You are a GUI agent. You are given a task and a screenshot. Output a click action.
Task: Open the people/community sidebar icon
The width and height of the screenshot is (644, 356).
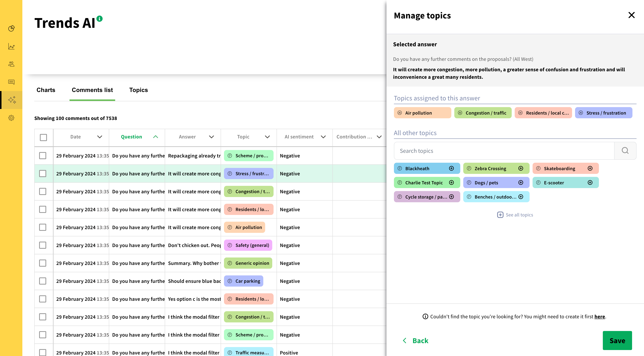pos(11,64)
